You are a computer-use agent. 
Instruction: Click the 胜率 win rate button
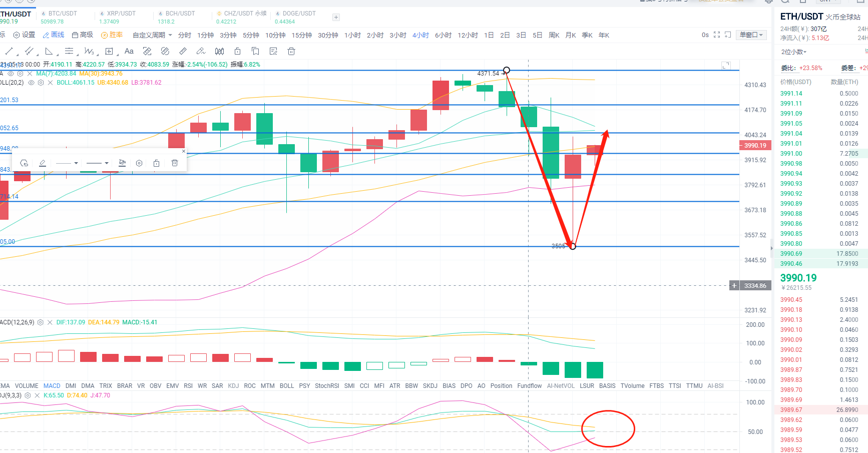[112, 35]
